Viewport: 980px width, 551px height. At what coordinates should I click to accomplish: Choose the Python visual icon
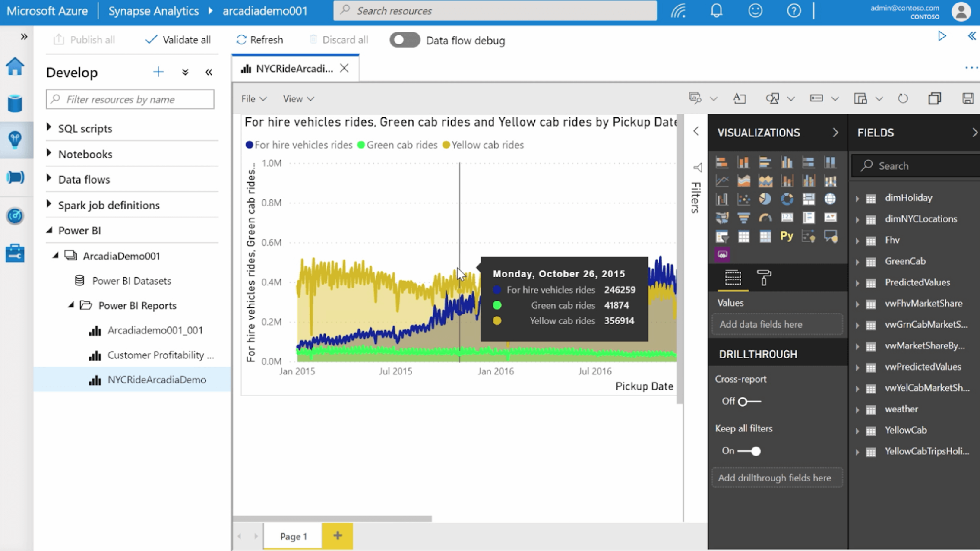(x=787, y=236)
